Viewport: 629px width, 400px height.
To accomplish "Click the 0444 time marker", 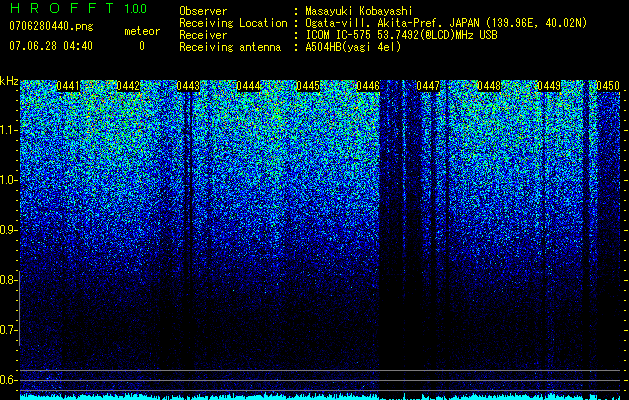I will pos(248,86).
